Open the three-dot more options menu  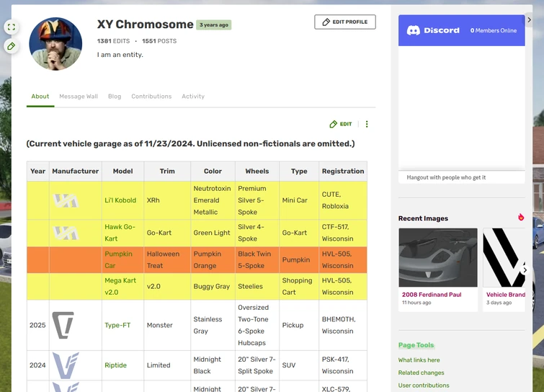367,124
